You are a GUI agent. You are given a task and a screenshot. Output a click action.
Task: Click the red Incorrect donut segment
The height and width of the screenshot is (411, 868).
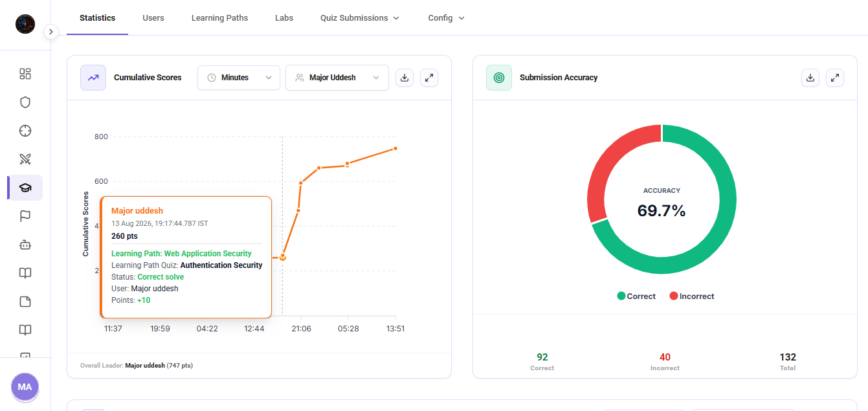pyautogui.click(x=605, y=162)
